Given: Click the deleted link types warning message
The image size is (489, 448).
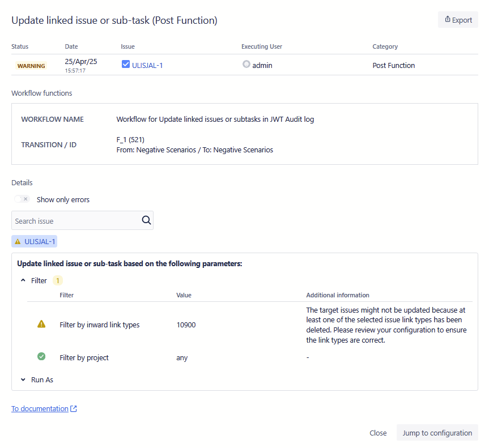Looking at the screenshot, I should [386, 325].
